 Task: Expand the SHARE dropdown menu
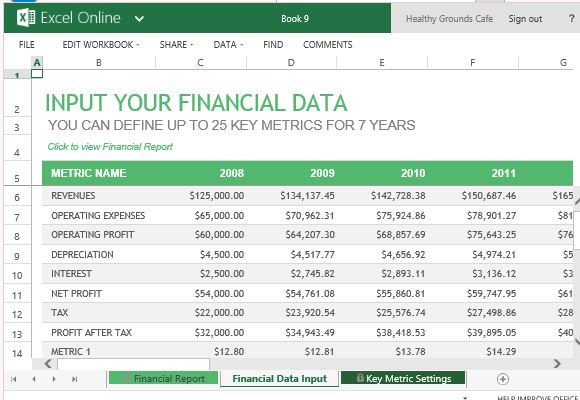[x=176, y=44]
